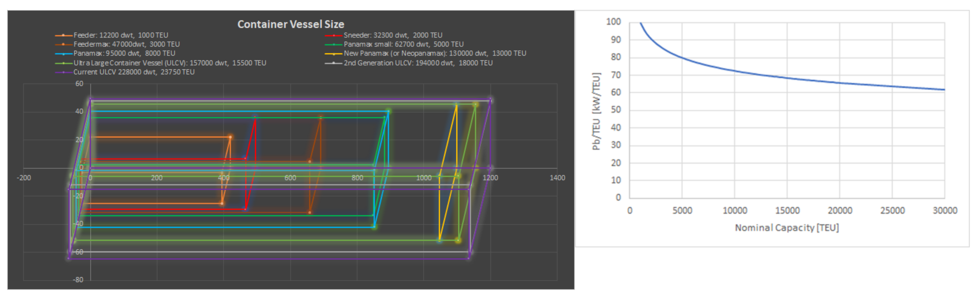
Task: Pick the Panamax small 5000 TEU legend entry
Action: pyautogui.click(x=403, y=44)
